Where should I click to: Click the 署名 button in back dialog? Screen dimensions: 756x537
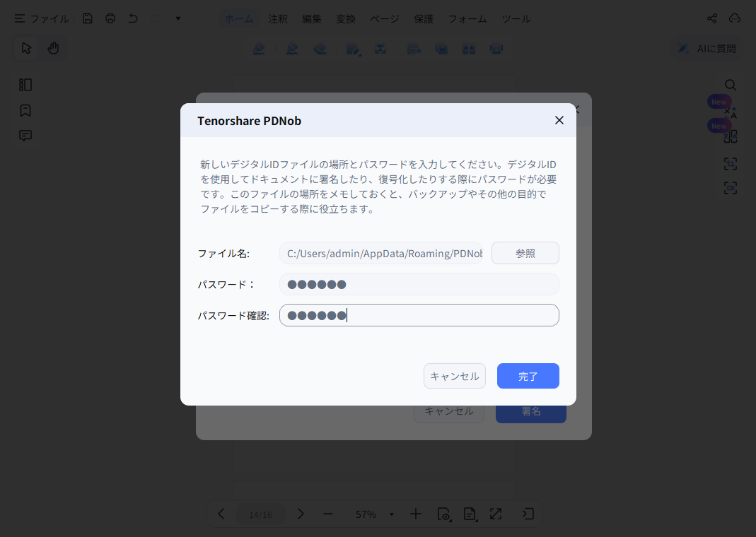531,414
